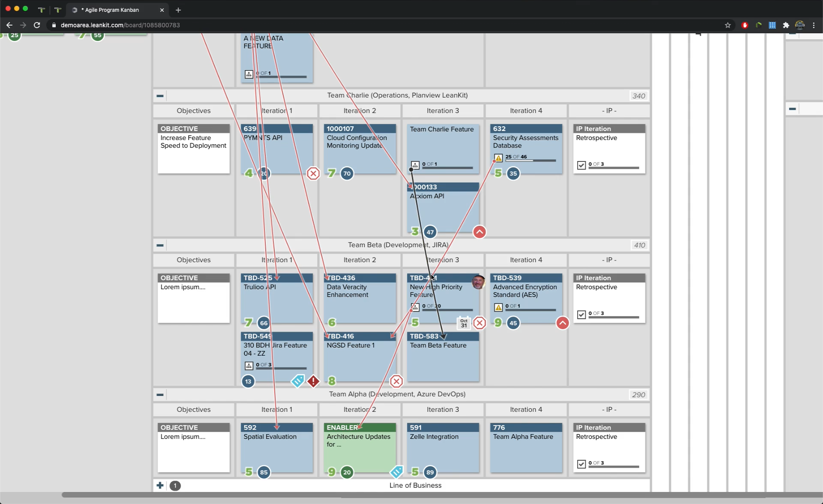823x504 pixels.
Task: Click the Team Charlie Iteration 2 column header
Action: [360, 111]
